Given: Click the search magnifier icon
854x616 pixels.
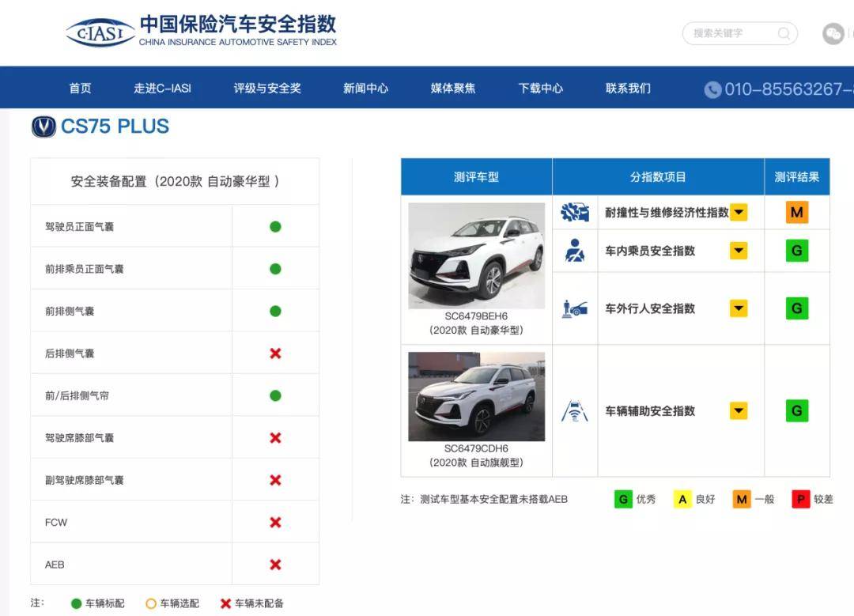Looking at the screenshot, I should click(784, 33).
